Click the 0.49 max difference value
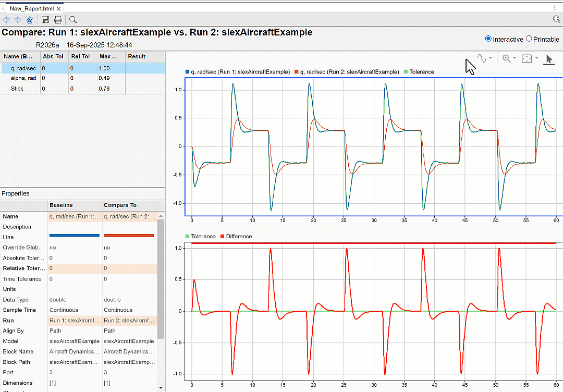This screenshot has width=563, height=392. [104, 78]
